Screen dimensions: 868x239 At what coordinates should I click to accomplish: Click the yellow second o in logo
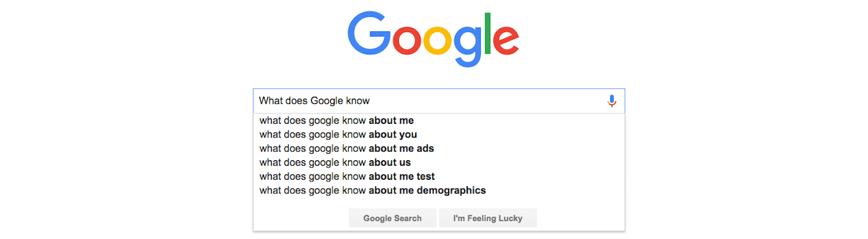pyautogui.click(x=437, y=40)
